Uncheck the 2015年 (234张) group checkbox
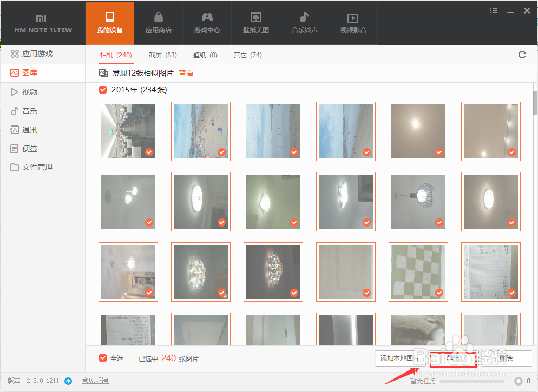 click(x=103, y=90)
